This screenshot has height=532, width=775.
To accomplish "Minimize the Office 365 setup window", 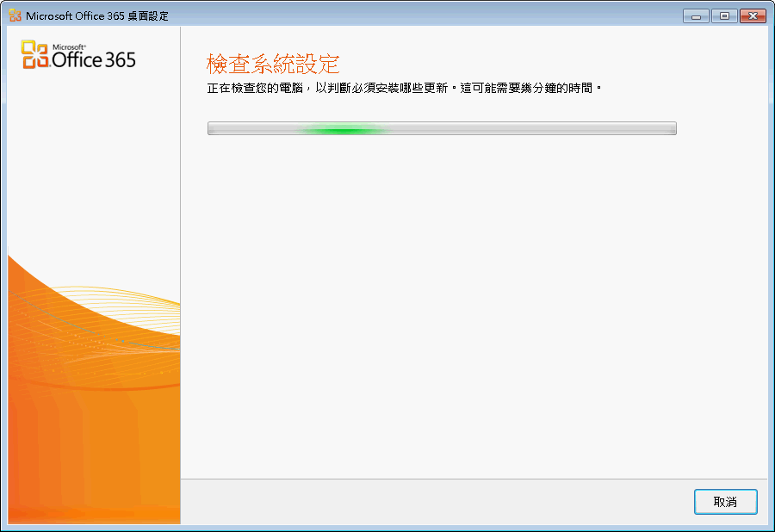I will coord(696,16).
